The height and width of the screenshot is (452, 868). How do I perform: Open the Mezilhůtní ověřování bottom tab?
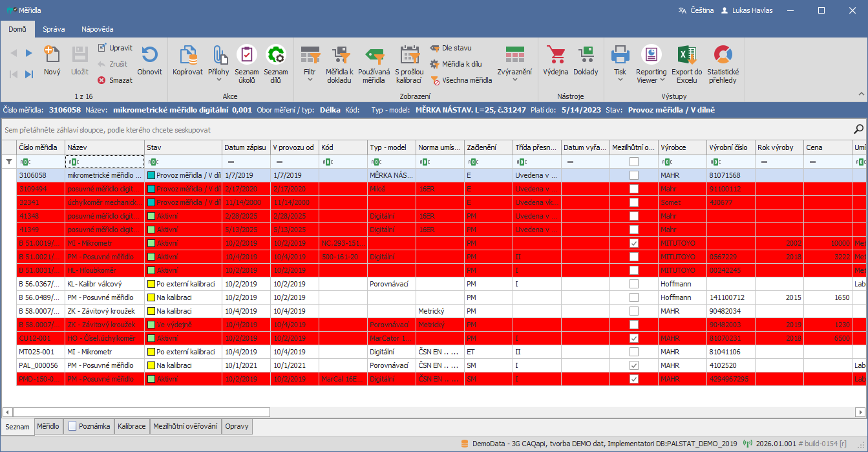[185, 426]
